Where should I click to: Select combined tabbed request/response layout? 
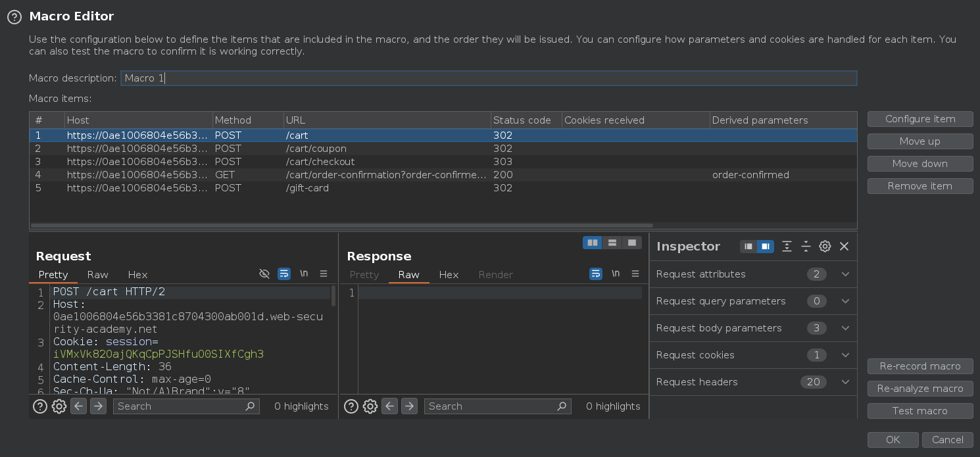pyautogui.click(x=632, y=243)
